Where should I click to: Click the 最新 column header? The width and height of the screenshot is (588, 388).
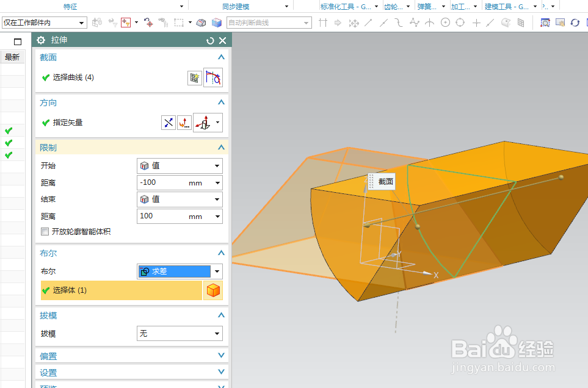pyautogui.click(x=12, y=57)
